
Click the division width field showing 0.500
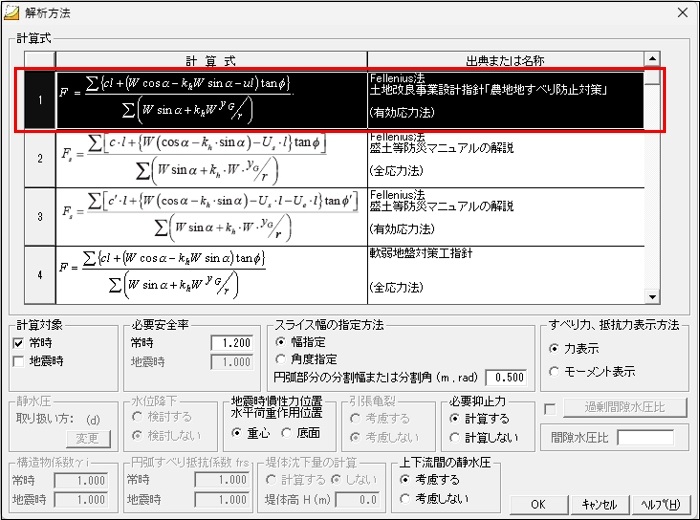pyautogui.click(x=506, y=378)
